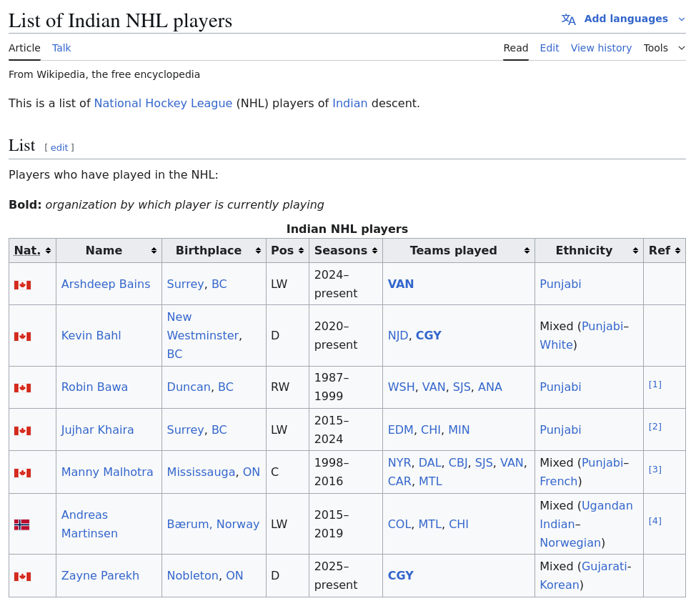Image resolution: width=696 pixels, height=616 pixels.
Task: Click Canada flag in Arshdeep Bains row
Action: point(23,285)
